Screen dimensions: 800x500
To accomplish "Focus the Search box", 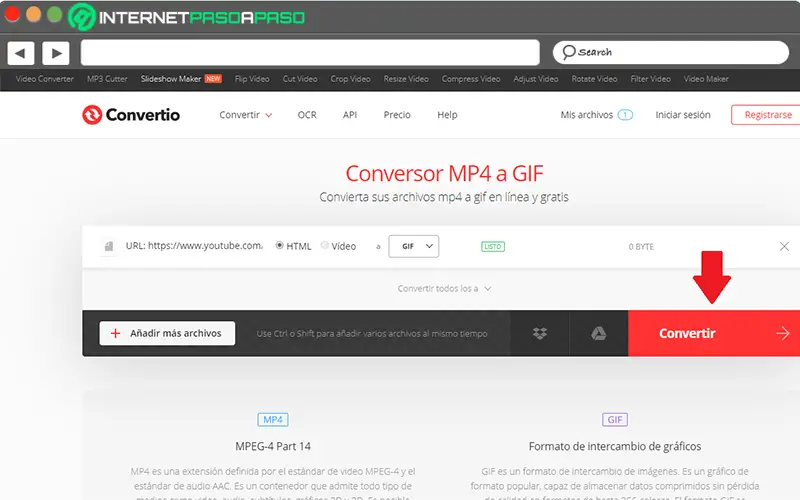I will [x=670, y=52].
